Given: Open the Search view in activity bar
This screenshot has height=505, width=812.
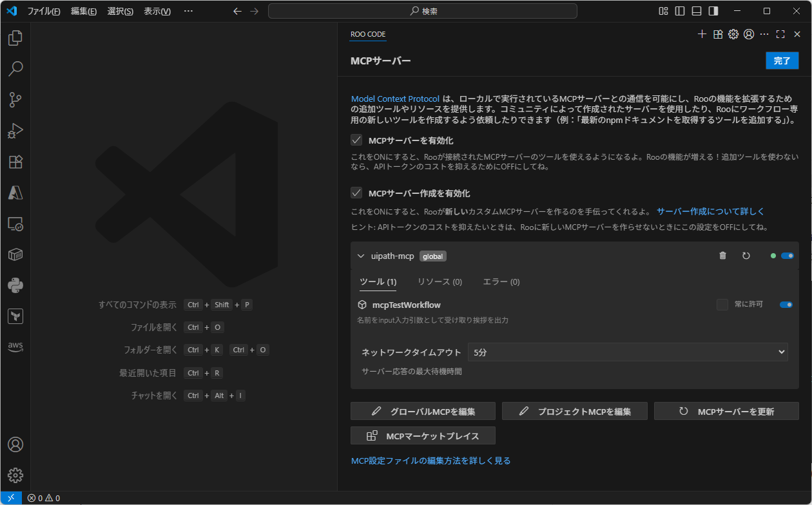Looking at the screenshot, I should point(15,68).
